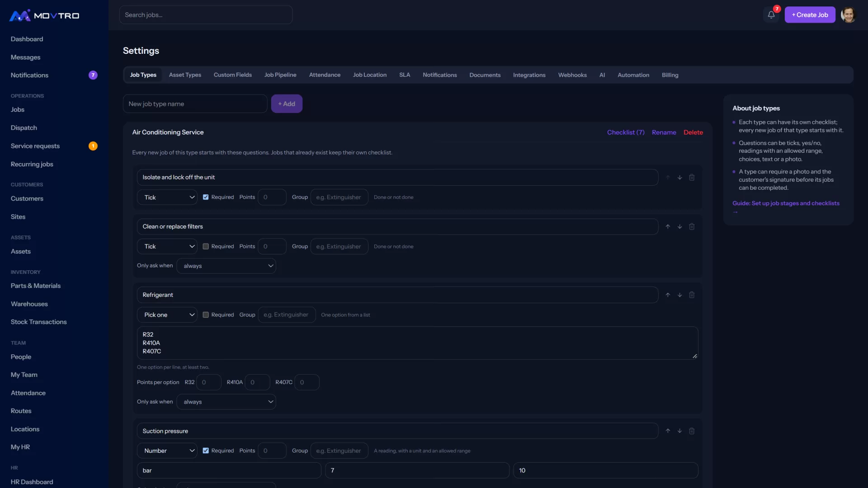
Task: Open the notifications bell icon
Action: click(771, 15)
